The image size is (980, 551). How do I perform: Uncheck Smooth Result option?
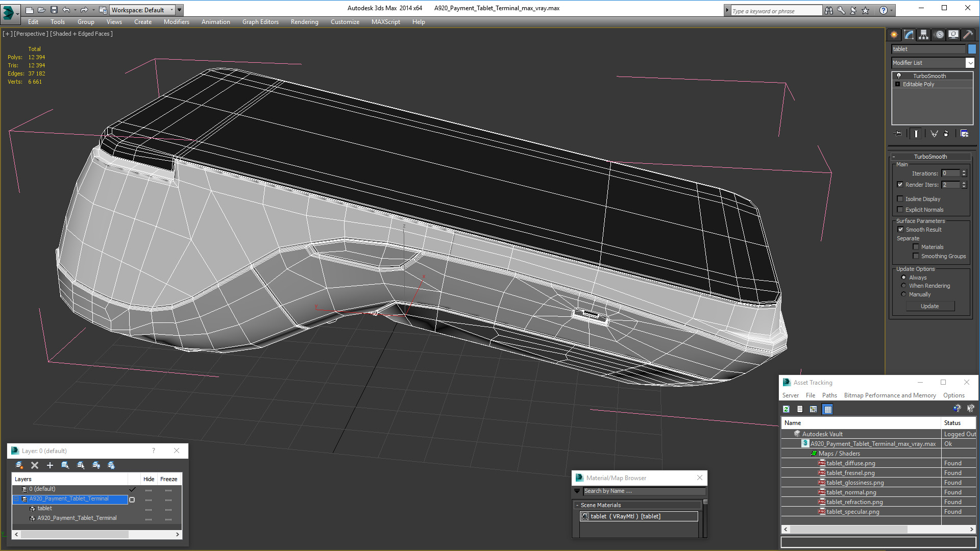tap(900, 230)
